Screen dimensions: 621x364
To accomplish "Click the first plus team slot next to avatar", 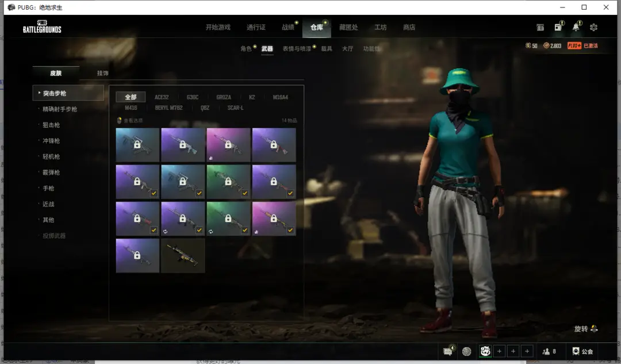I will 500,351.
